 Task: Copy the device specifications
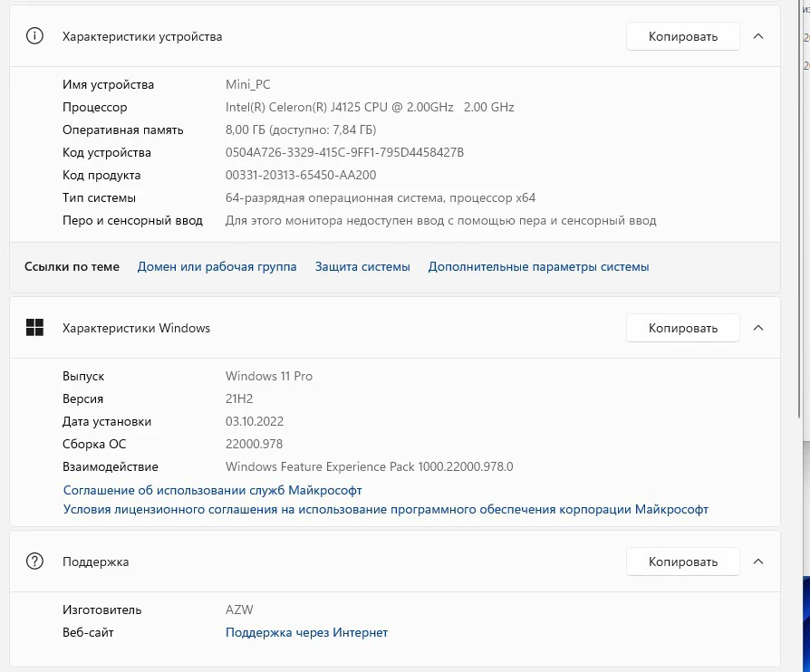coord(682,36)
